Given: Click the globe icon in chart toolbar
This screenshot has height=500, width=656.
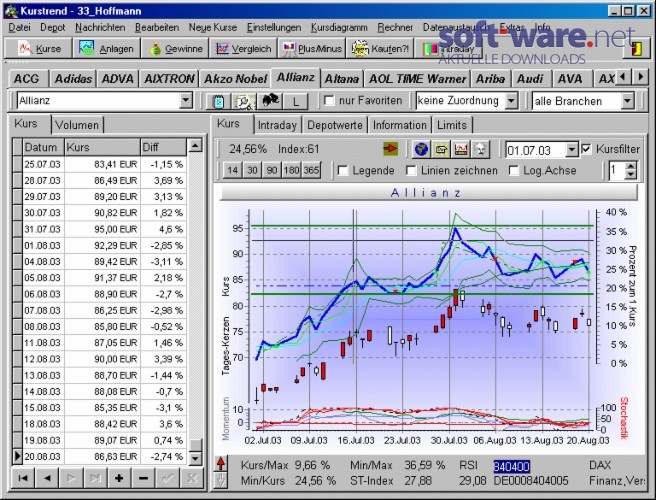Looking at the screenshot, I should pyautogui.click(x=421, y=149).
